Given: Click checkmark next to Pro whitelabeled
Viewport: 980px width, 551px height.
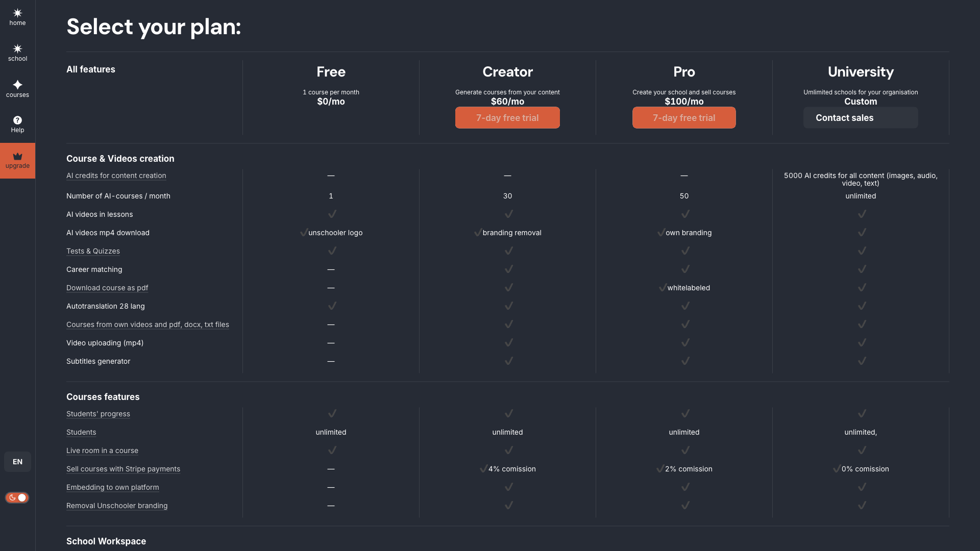Looking at the screenshot, I should [x=663, y=288].
